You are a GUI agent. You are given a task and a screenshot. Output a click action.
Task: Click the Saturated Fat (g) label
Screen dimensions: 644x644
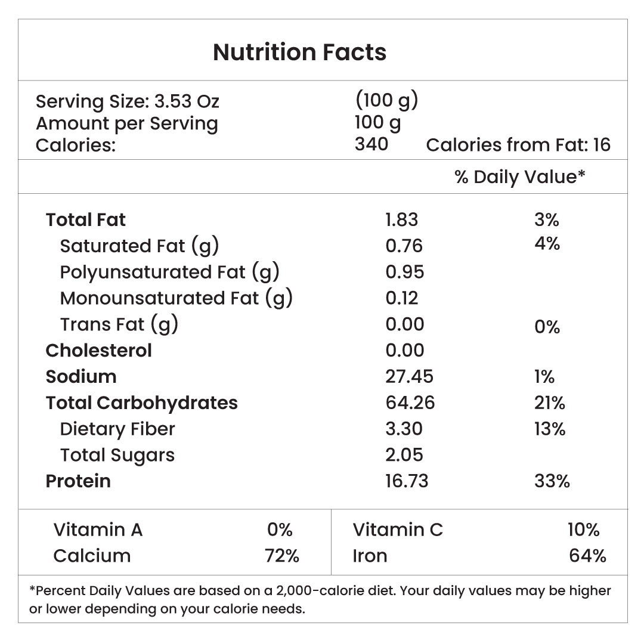click(x=140, y=246)
